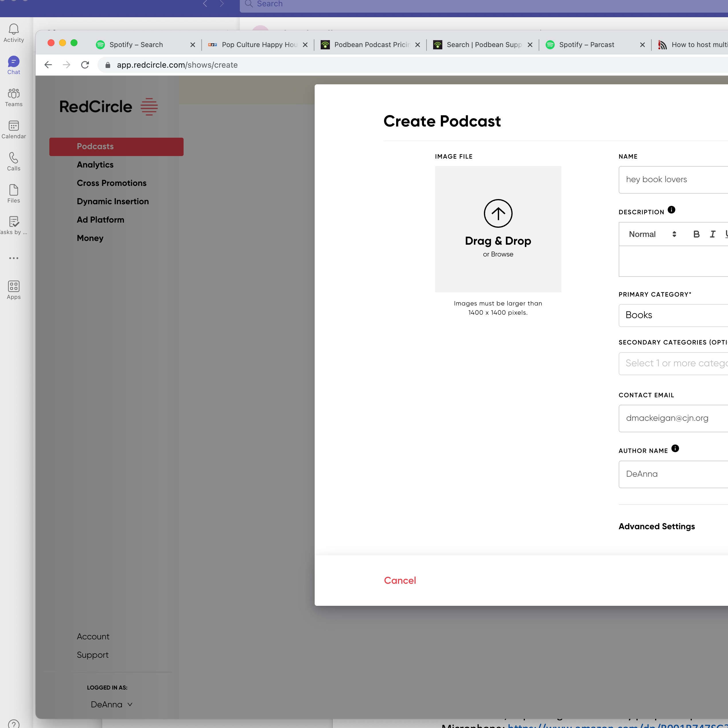The image size is (728, 728).
Task: Open Account link in sidebar
Action: 93,636
